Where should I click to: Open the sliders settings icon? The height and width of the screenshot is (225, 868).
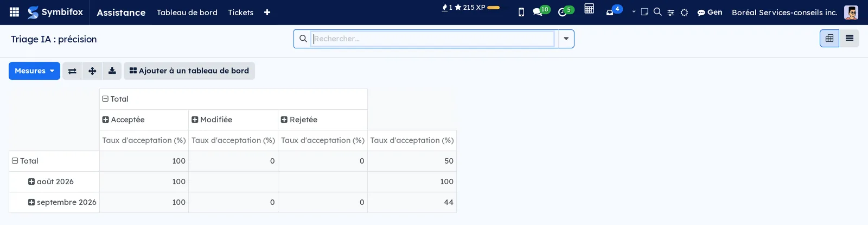[671, 12]
